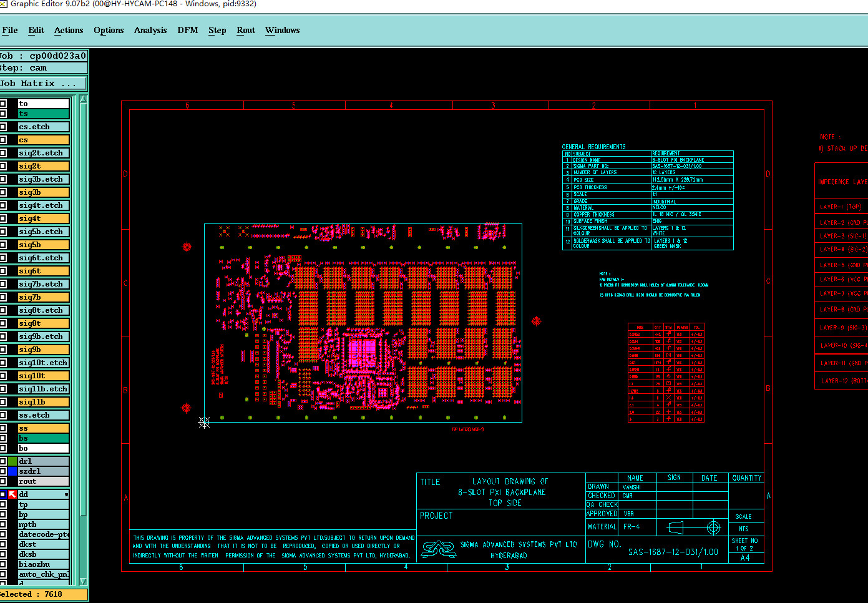Select the sig2t.etch layer name
The height and width of the screenshot is (603, 868).
tap(44, 153)
